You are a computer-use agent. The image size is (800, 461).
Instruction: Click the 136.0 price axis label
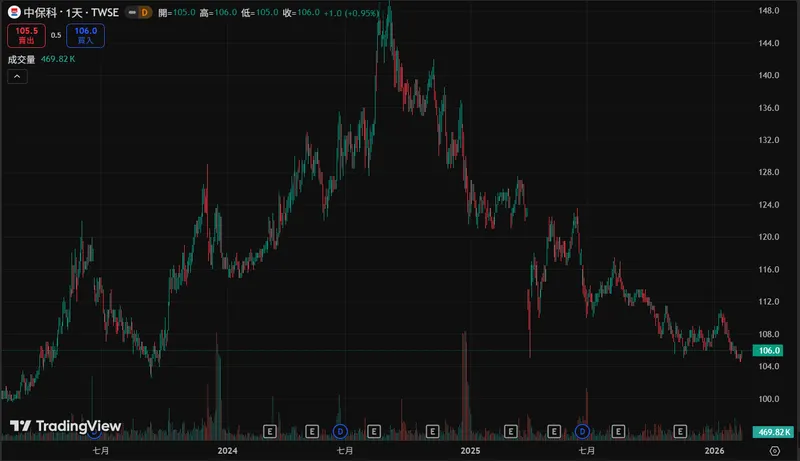[x=769, y=108]
